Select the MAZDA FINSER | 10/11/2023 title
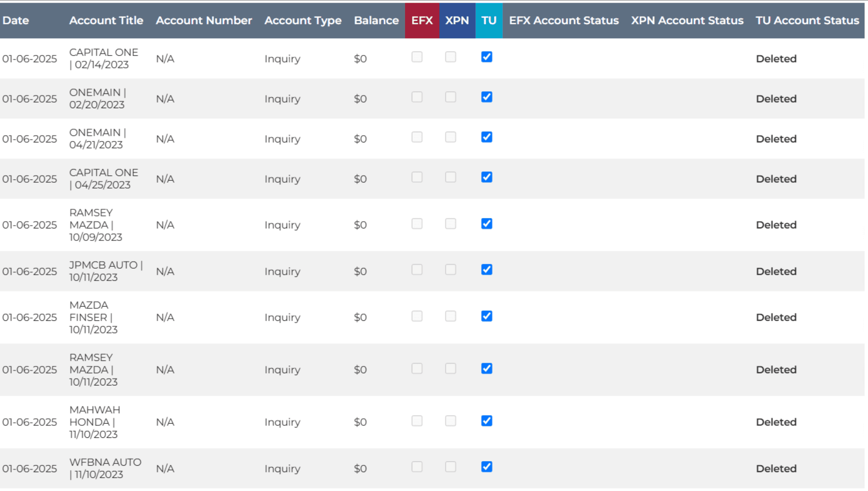 click(93, 317)
